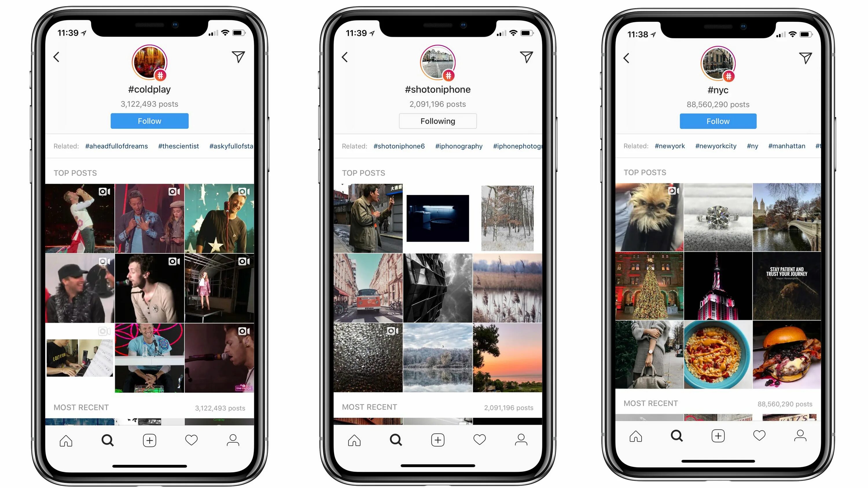868x488 pixels.
Task: Toggle Following on #shotoniphone page
Action: tap(437, 121)
